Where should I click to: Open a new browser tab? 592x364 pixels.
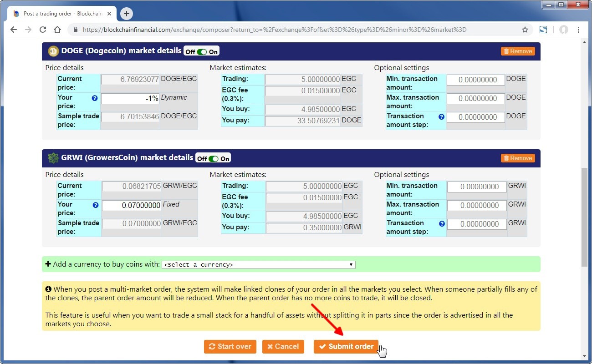coord(127,14)
